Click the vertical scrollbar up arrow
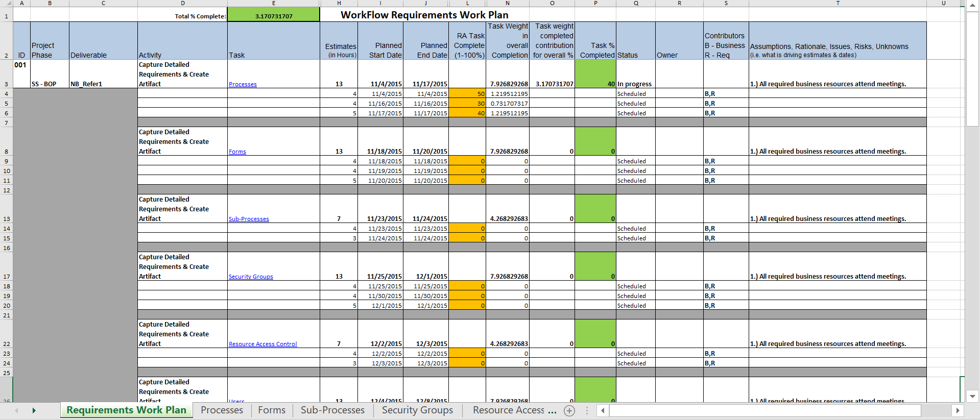This screenshot has height=420, width=980. [972, 6]
